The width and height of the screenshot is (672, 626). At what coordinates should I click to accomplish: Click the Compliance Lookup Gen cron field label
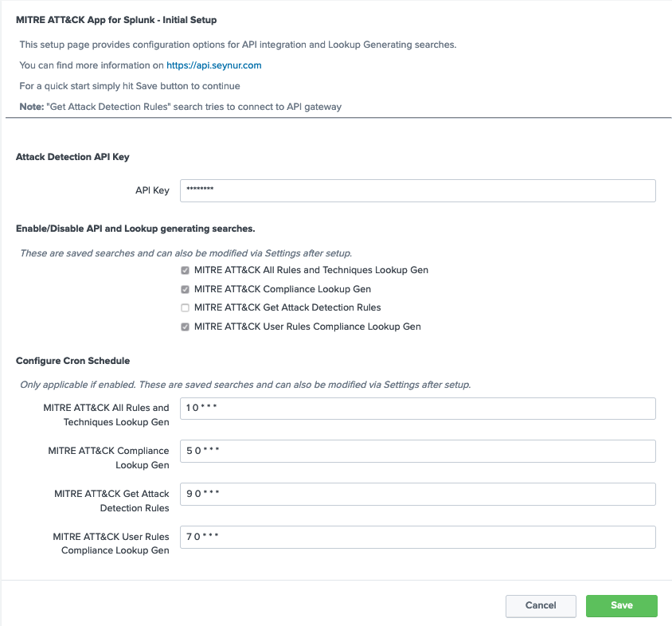click(x=108, y=458)
